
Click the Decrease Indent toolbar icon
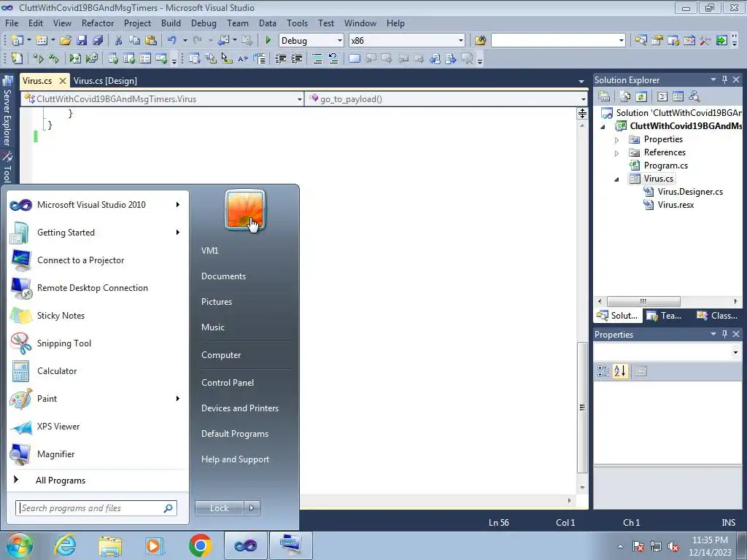tap(281, 58)
